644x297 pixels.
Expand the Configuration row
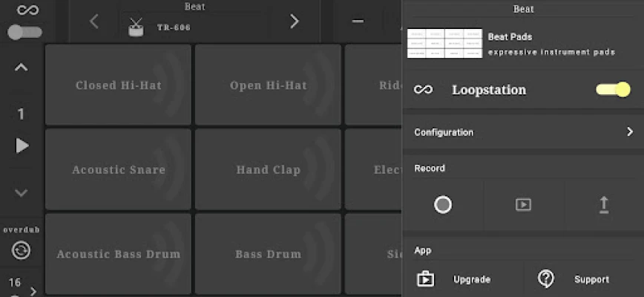point(523,132)
